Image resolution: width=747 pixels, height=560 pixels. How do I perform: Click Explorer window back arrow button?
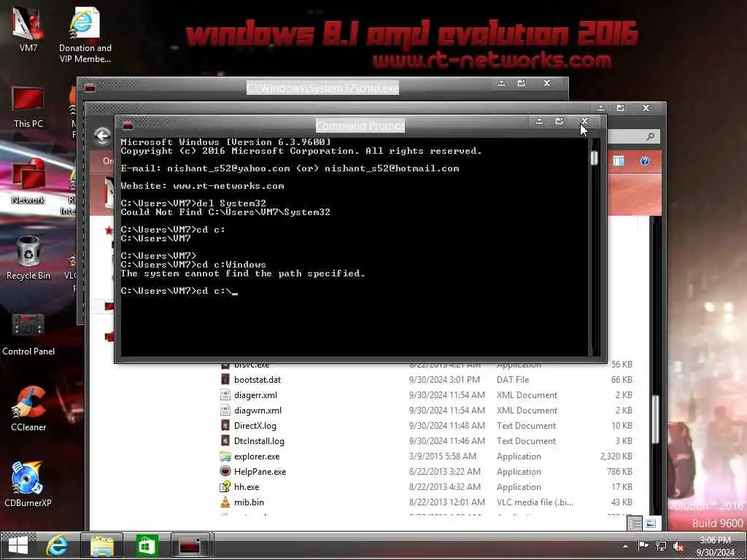tap(102, 136)
